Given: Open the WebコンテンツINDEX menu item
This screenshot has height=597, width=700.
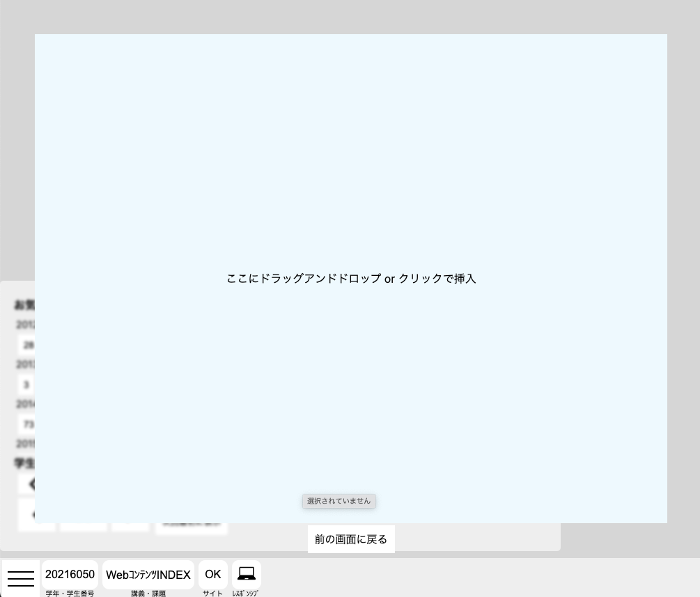Looking at the screenshot, I should (148, 575).
